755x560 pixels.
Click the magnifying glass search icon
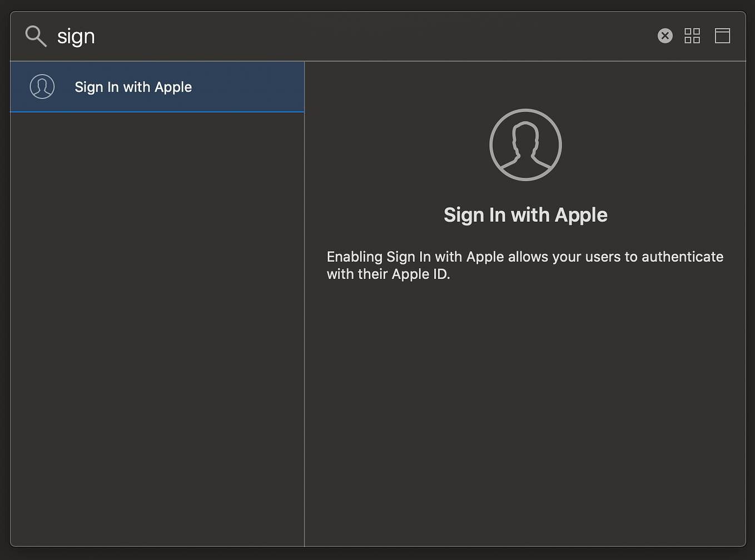point(35,36)
